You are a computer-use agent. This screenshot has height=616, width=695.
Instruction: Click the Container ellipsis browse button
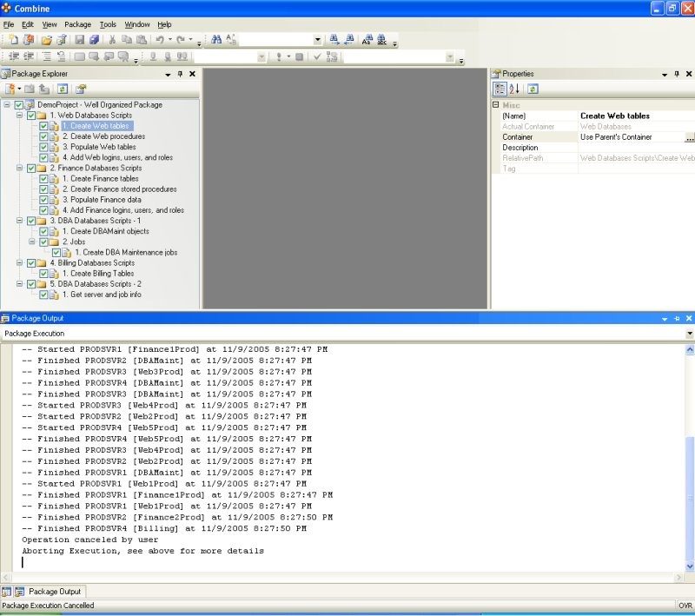pos(689,137)
